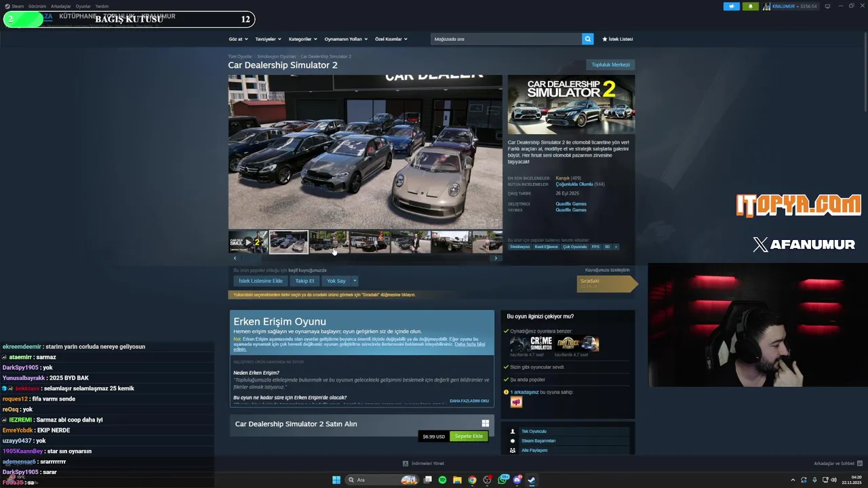Open Discord from the taskbar
Viewport: 868px width, 488px height.
517,480
